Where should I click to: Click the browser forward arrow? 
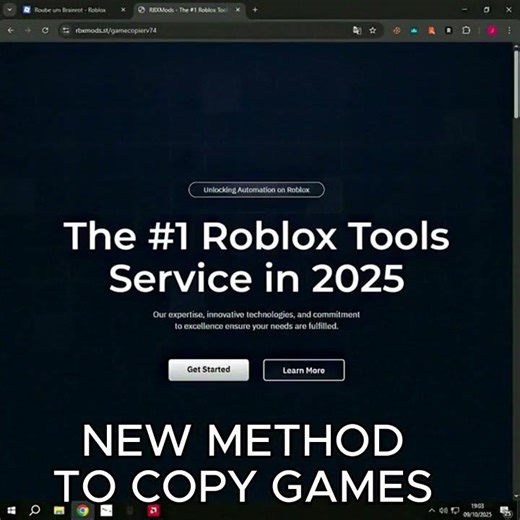[x=28, y=30]
